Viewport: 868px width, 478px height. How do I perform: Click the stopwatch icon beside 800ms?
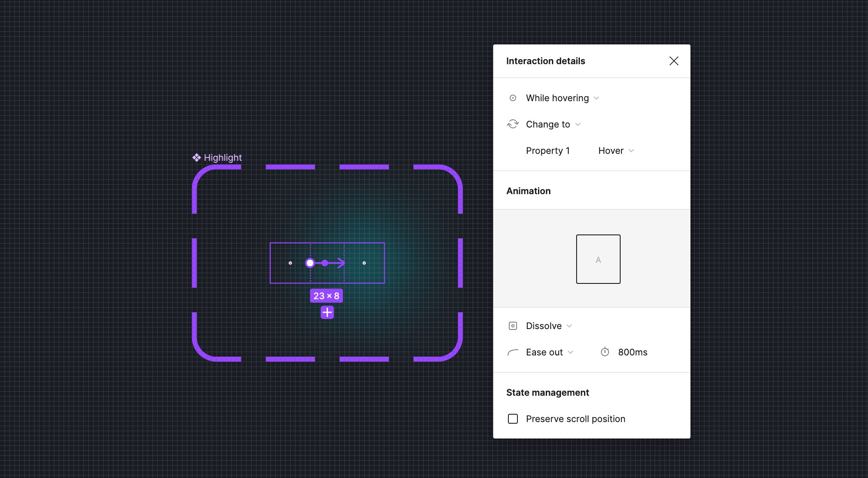tap(605, 352)
